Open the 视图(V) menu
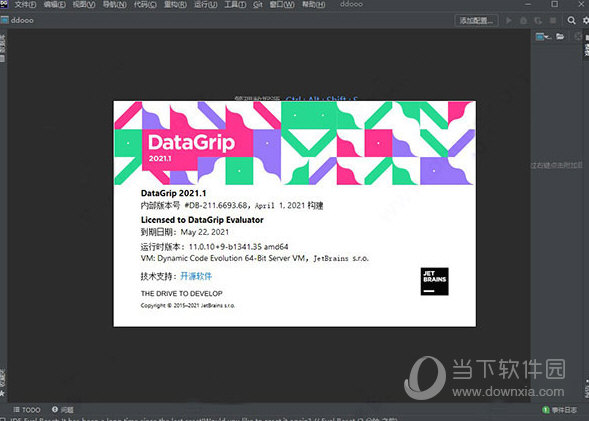Screen dimensions: 589x421 84,5
